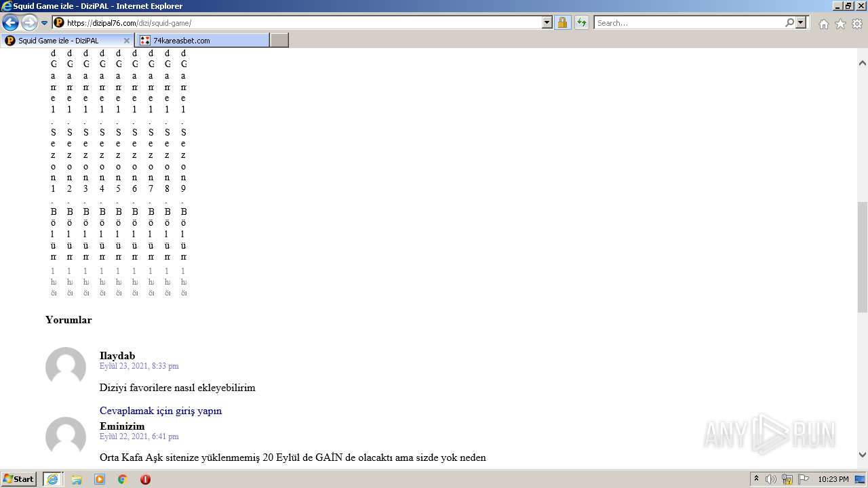Image resolution: width=868 pixels, height=488 pixels.
Task: Open the Action Center flag icon
Action: point(803,479)
